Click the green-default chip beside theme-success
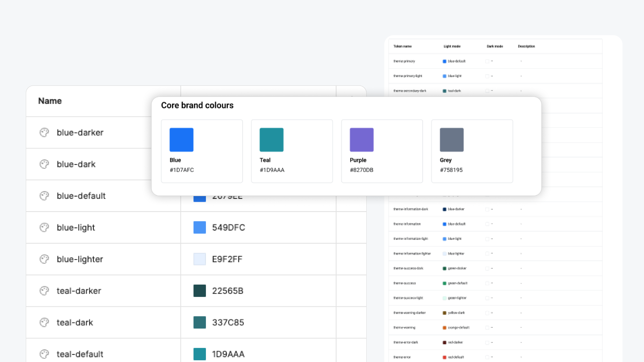This screenshot has width=644, height=362. coord(444,283)
